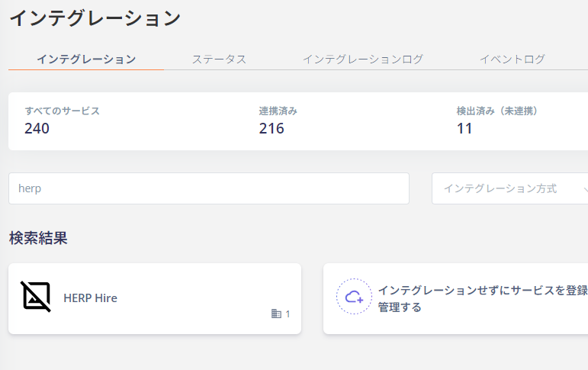588x370 pixels.
Task: Click the 連携済み label
Action: click(278, 111)
